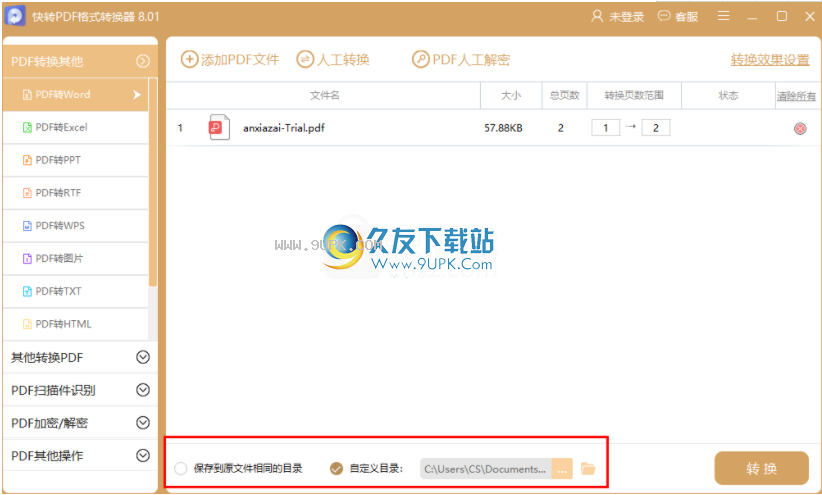Select the PDF转Excel sidebar icon
Image resolution: width=822 pixels, height=495 pixels.
(27, 127)
